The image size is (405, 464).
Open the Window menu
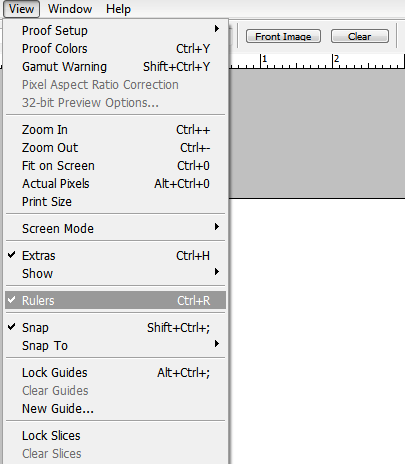click(70, 9)
